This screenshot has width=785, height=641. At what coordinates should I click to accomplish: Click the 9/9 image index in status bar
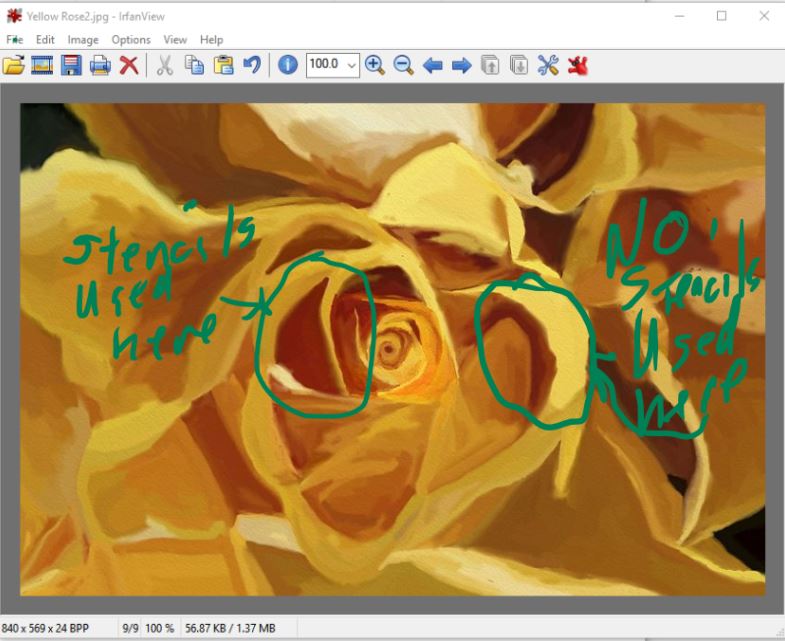130,628
